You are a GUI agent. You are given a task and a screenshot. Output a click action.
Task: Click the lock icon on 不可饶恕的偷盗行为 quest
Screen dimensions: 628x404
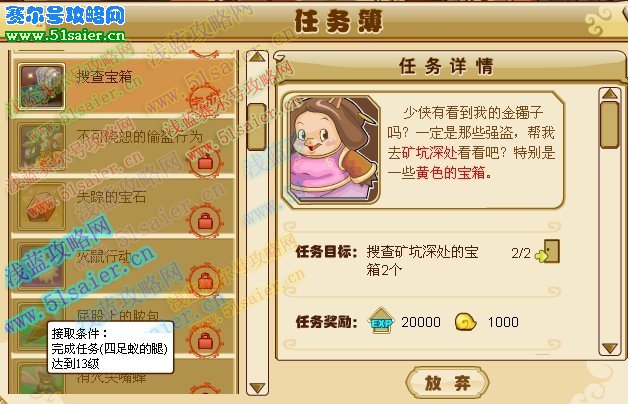pos(205,163)
